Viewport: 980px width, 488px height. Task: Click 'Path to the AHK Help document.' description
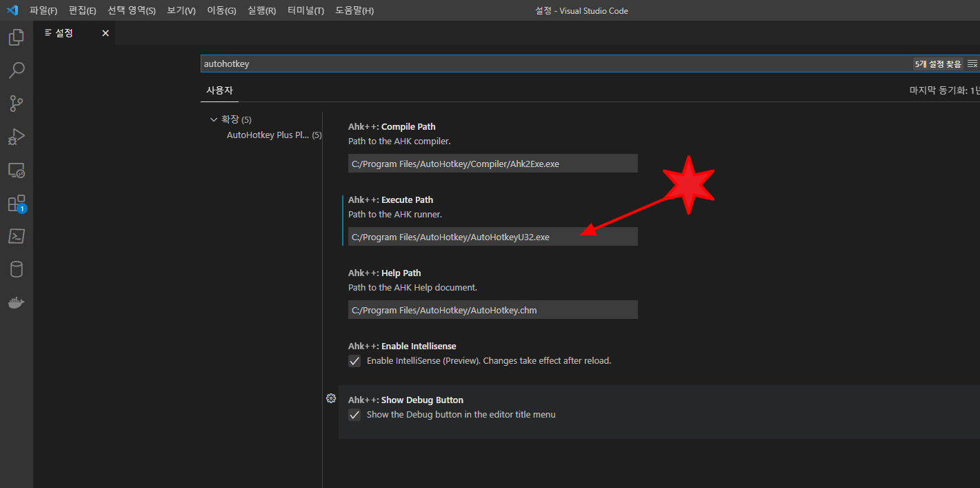click(x=412, y=288)
